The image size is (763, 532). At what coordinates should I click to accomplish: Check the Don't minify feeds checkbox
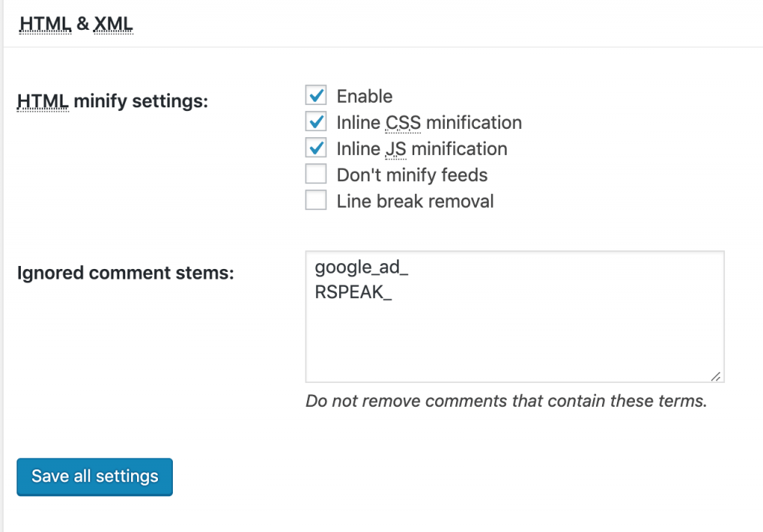316,174
